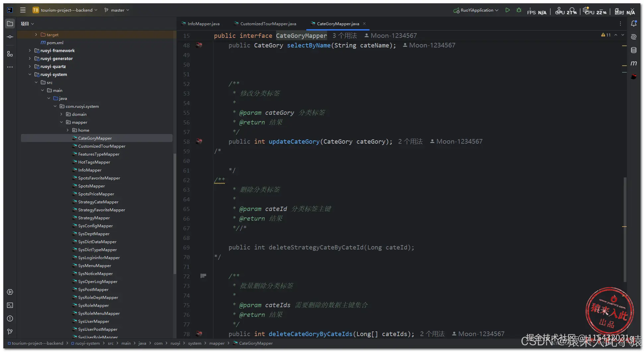Open the Problems tool window
This screenshot has width=644, height=352.
10,318
